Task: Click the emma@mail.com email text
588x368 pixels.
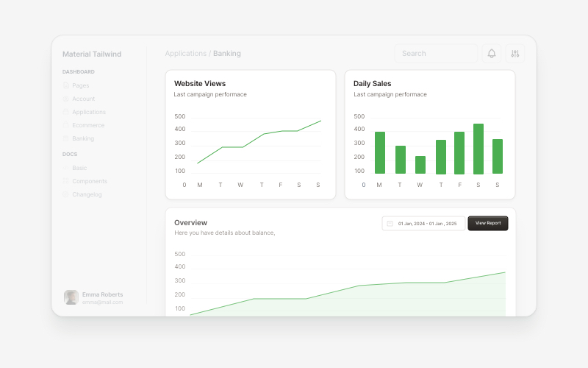Action: pos(102,302)
